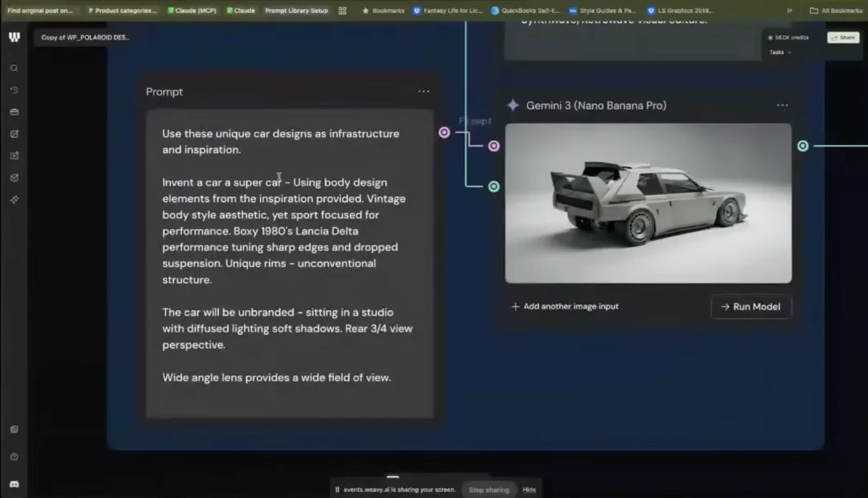Click the apps grid icon in bookmarks bar

tap(342, 10)
